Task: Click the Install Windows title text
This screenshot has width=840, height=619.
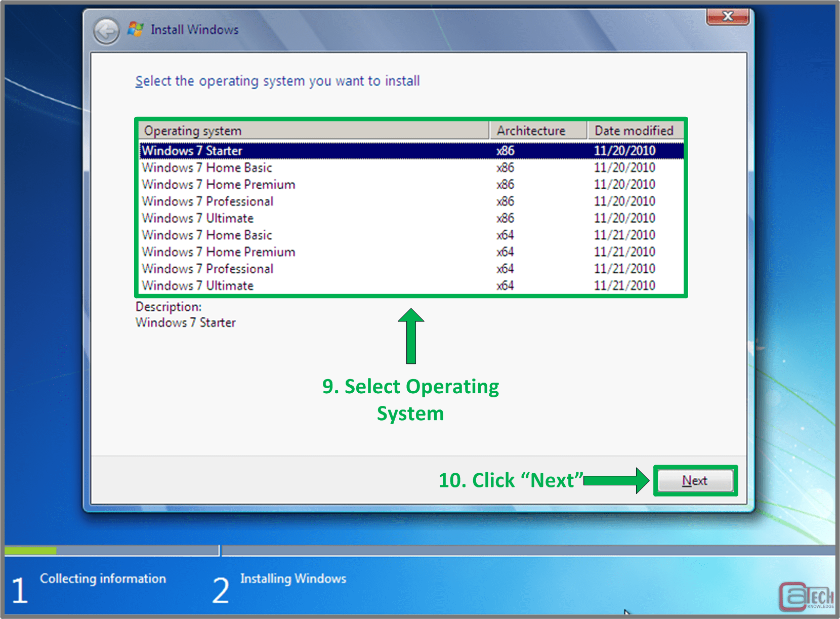Action: coord(195,30)
